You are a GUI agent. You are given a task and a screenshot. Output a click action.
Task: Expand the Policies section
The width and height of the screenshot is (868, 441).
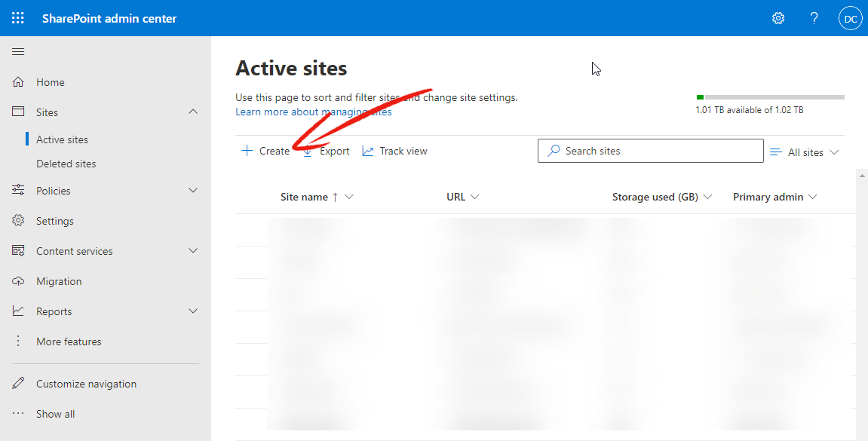[x=105, y=190]
